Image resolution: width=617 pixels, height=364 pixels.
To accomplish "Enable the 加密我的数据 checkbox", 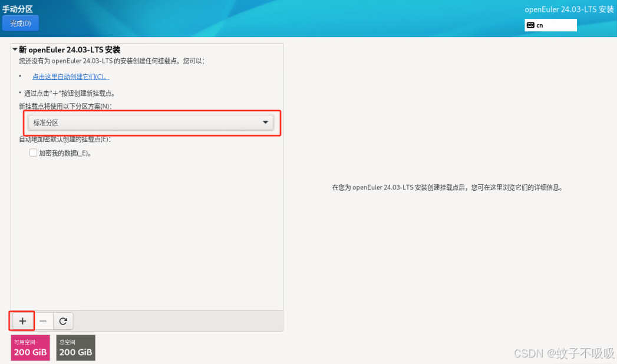I will coord(33,153).
